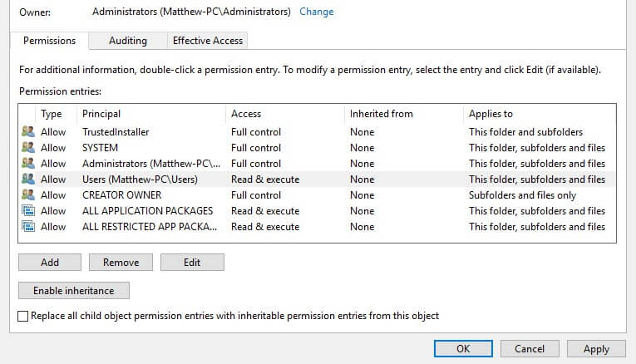This screenshot has height=364, width=636.
Task: Click Enable inheritance button
Action: click(74, 291)
